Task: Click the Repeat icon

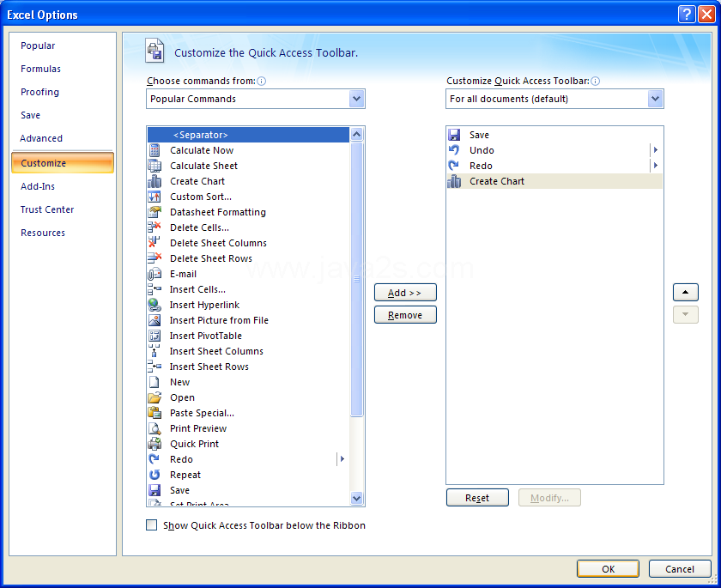Action: 154,475
